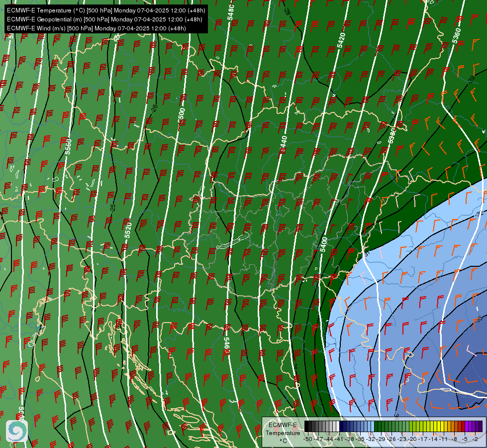Viewport: 487px width, 448px height.
Task: Select the ECMWF-E Geopotential (m) title line
Action: (104, 19)
